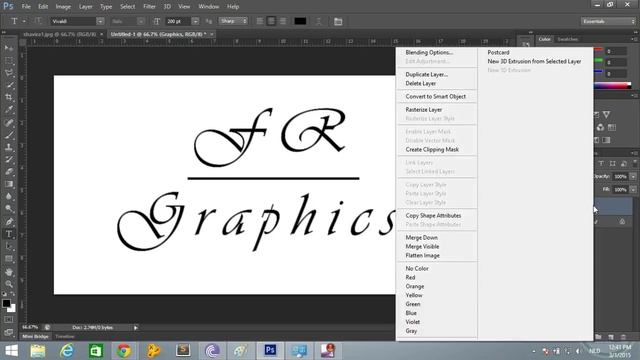Select the Move tool
This screenshot has height=360, width=640.
point(9,48)
